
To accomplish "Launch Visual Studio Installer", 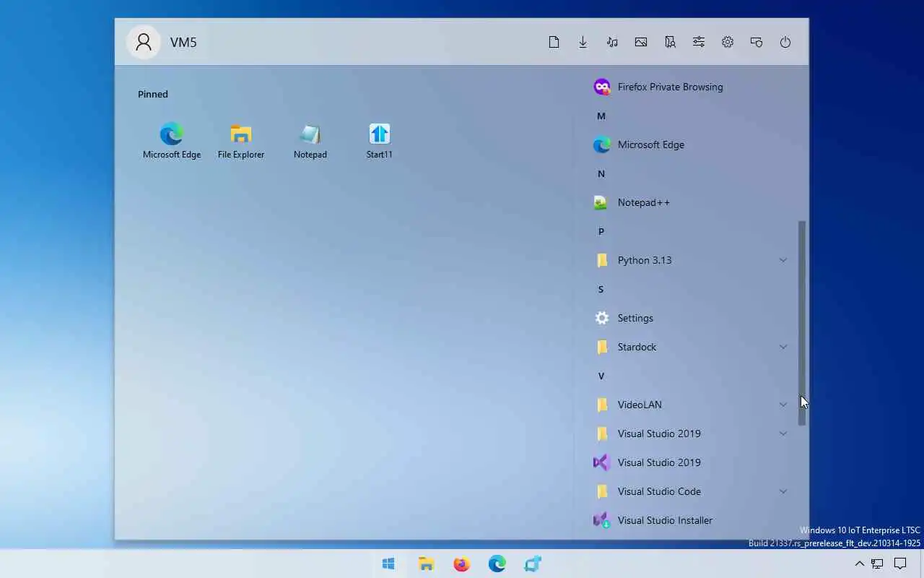I will tap(689, 520).
